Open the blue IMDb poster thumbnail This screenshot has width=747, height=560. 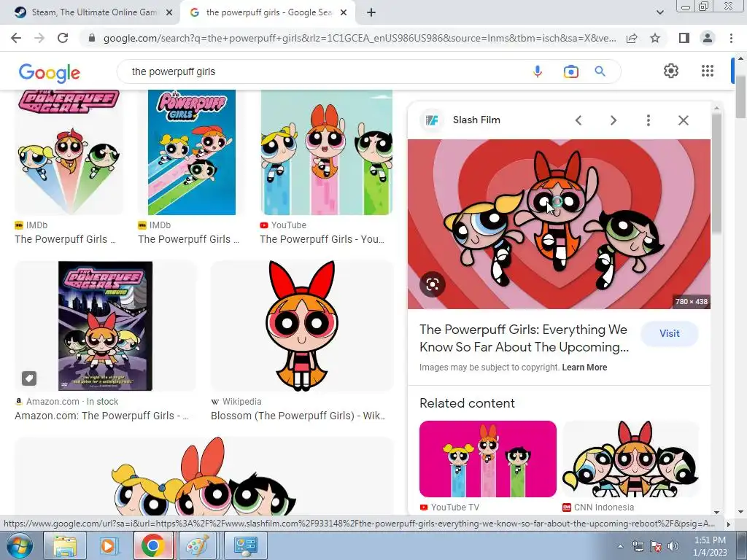192,152
